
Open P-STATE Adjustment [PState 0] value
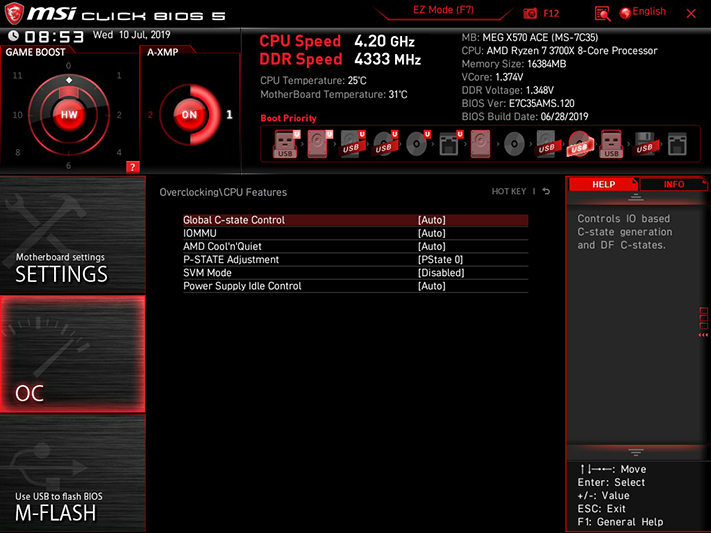pos(440,259)
